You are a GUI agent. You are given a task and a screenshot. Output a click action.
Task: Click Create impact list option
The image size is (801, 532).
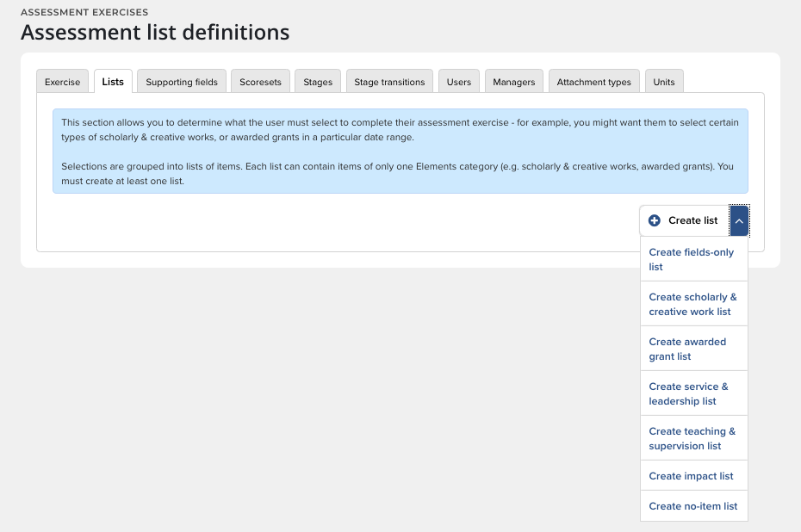pyautogui.click(x=693, y=476)
